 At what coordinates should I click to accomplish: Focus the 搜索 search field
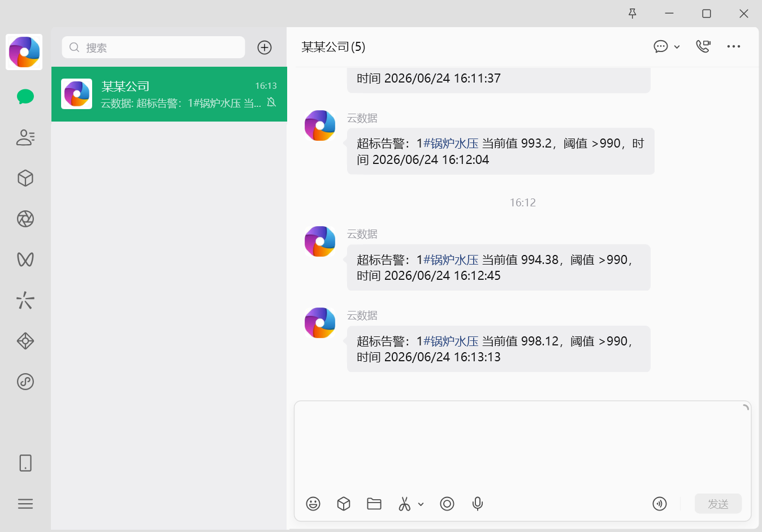tap(153, 47)
